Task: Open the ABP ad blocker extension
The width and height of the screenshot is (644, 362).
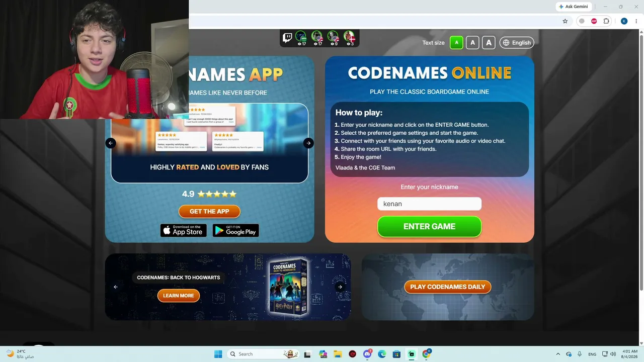Action: click(594, 21)
